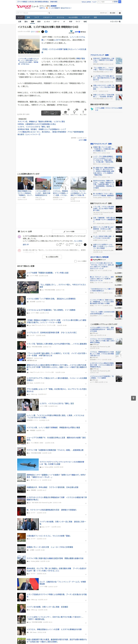The image size is (138, 644).
Task: Select the エキスパート main tab
Action: coord(48,17)
